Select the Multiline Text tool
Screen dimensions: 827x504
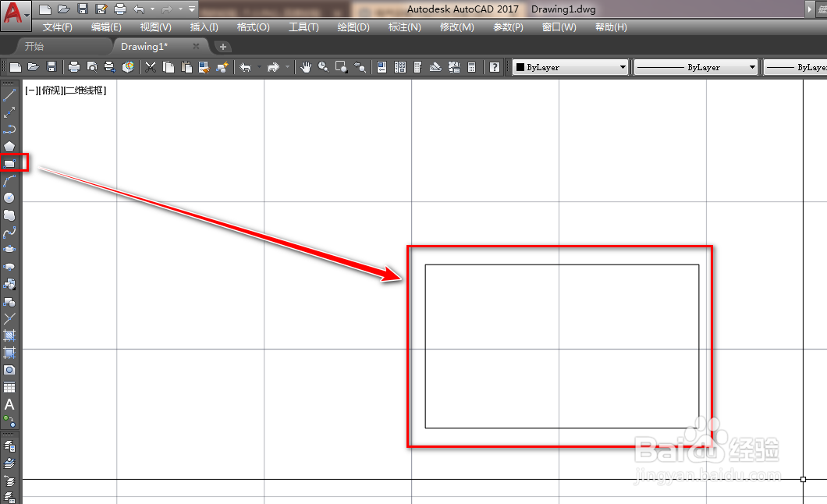tap(9, 405)
